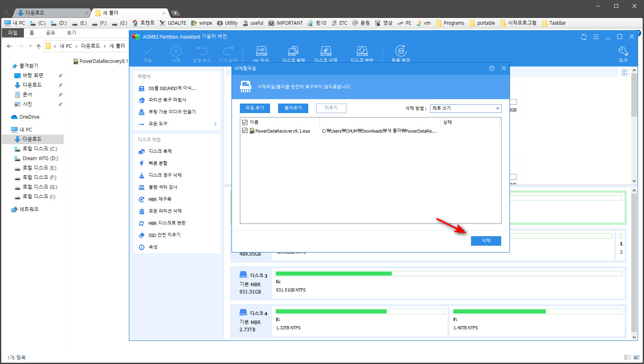Image resolution: width=644 pixels, height=364 pixels.
Task: Click the Undo (실행 취소) toolbar icon
Action: (202, 51)
